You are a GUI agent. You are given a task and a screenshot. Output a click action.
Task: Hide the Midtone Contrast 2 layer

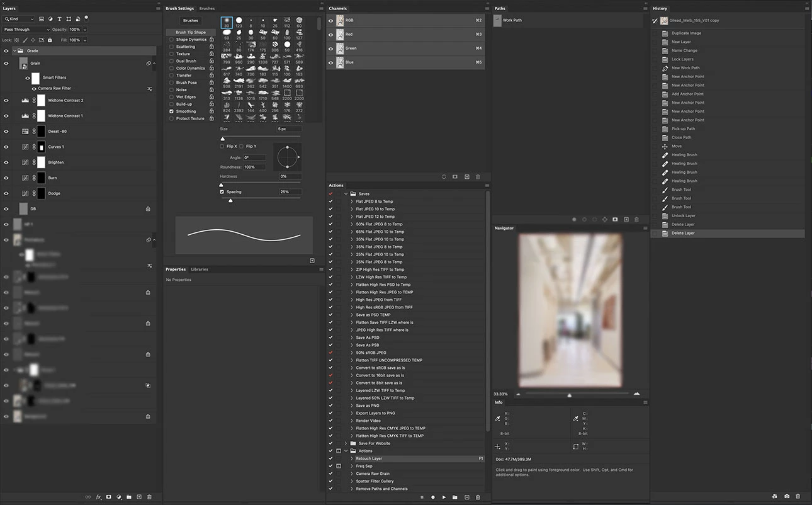pos(6,100)
